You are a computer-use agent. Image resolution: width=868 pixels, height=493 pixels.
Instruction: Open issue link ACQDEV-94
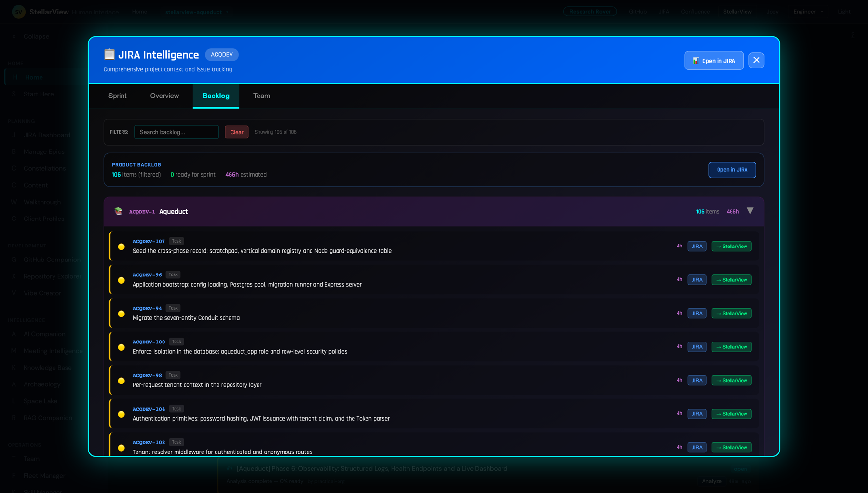pos(147,308)
